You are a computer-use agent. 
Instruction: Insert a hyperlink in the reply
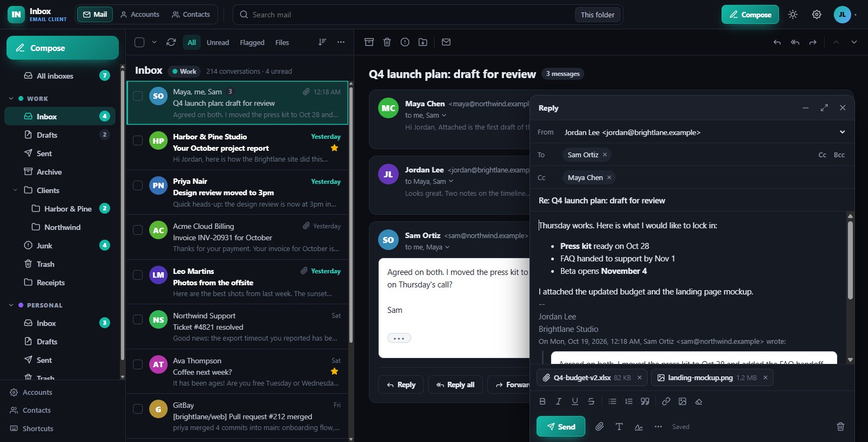pos(666,401)
